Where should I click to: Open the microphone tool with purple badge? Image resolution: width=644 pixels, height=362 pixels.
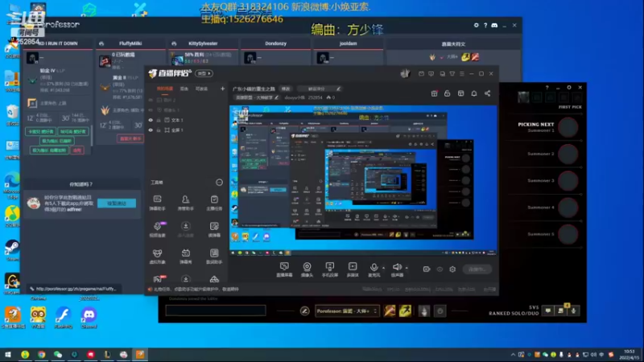pyautogui.click(x=157, y=229)
